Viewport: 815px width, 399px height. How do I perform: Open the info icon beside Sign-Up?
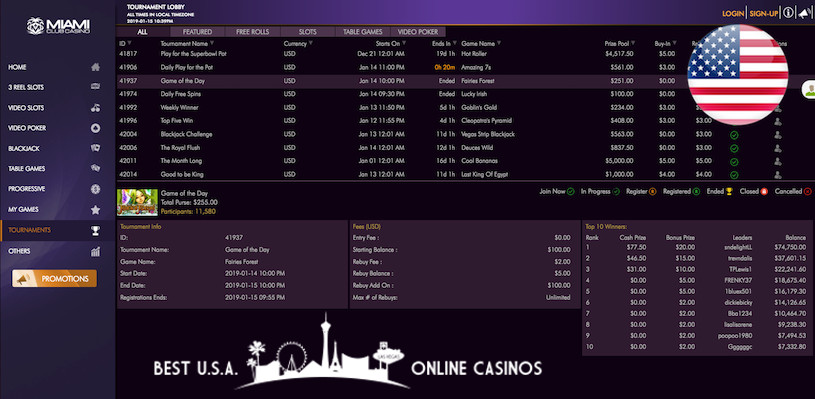pos(788,13)
